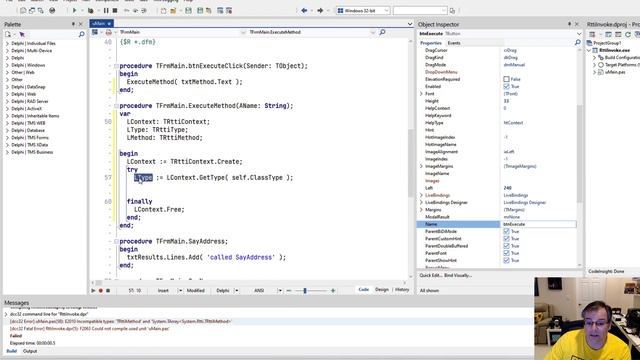Stop the program with the square icon

coord(115,10)
